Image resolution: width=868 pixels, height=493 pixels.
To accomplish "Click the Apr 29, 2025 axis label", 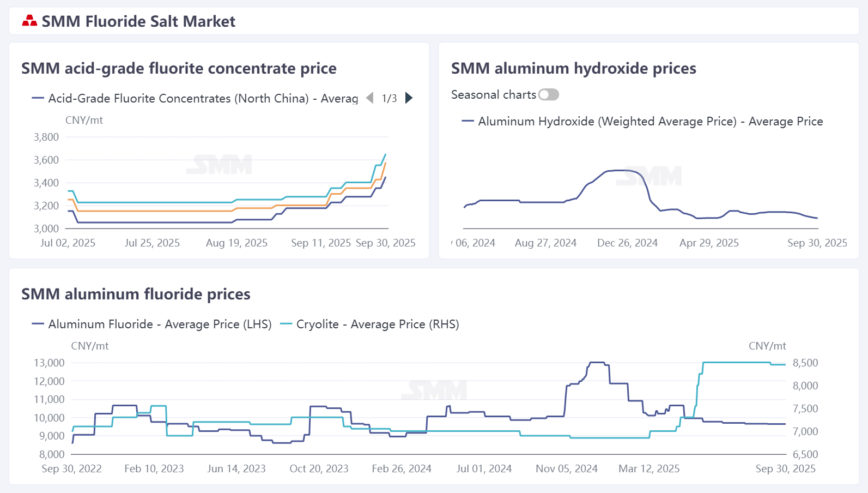I will [709, 243].
